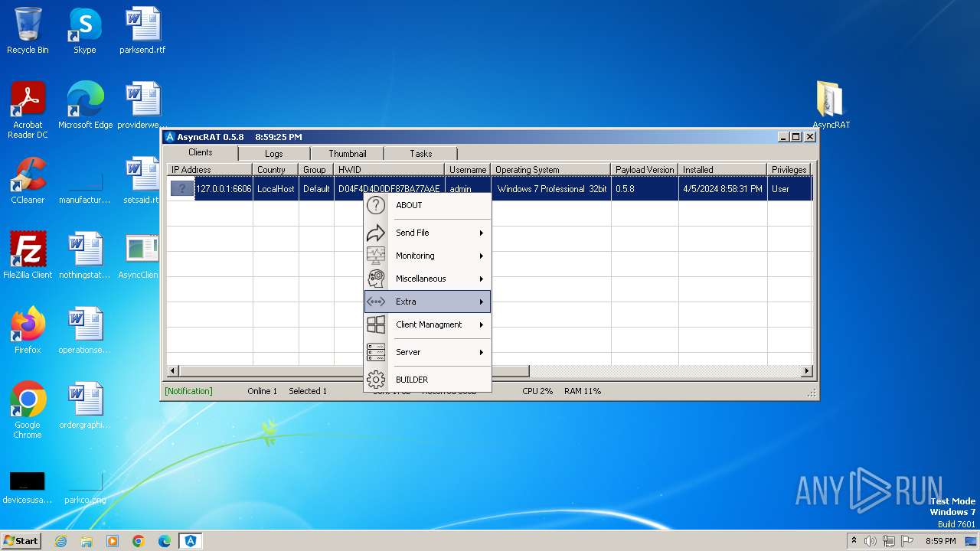This screenshot has width=980, height=551.
Task: Open Recycle Bin desktop icon
Action: pos(28,31)
